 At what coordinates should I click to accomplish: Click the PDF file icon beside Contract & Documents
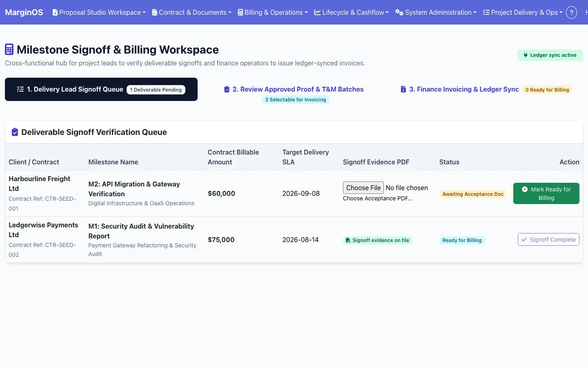pos(155,12)
